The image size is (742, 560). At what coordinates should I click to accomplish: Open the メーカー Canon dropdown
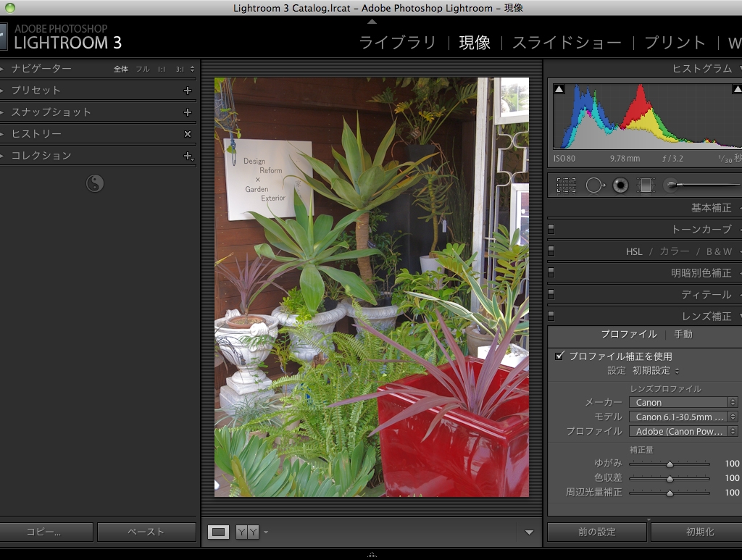pos(683,403)
